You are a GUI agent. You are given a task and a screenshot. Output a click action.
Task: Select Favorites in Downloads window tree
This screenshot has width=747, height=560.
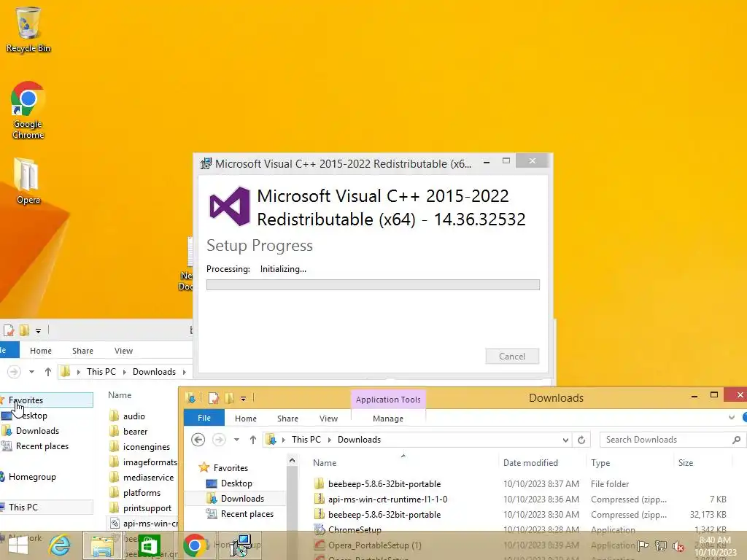click(231, 467)
